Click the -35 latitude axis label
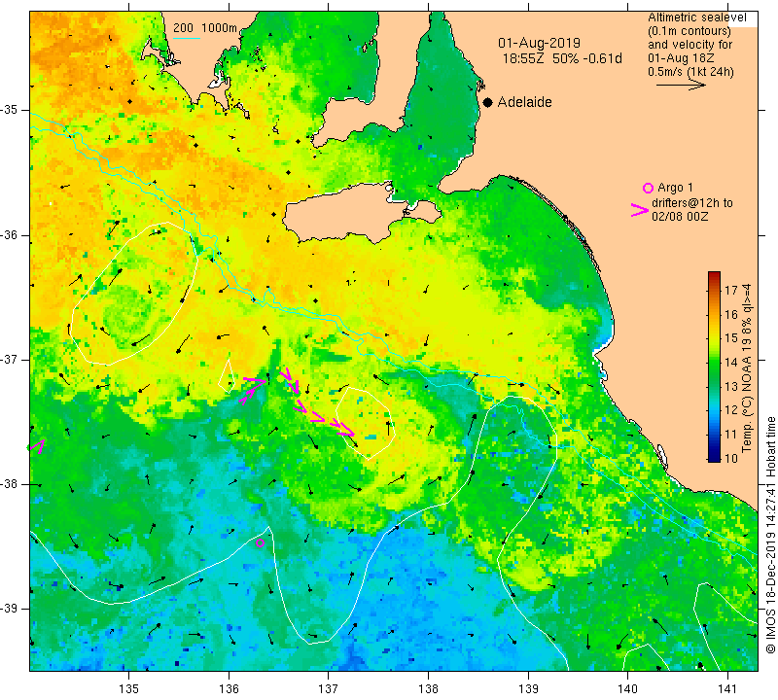 pyautogui.click(x=9, y=110)
